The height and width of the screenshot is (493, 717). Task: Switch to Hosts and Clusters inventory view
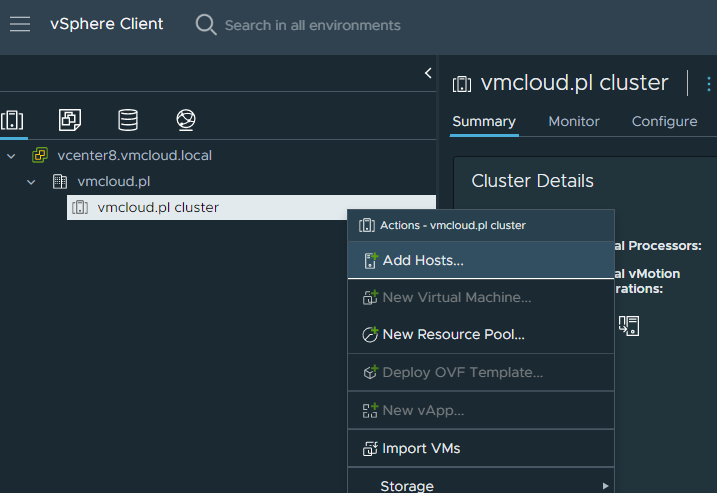point(13,121)
